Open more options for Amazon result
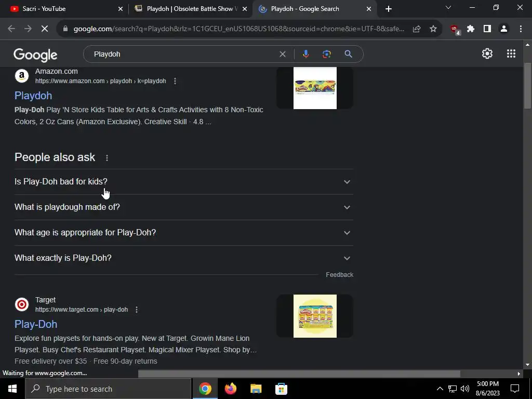The image size is (532, 399). pos(175,81)
